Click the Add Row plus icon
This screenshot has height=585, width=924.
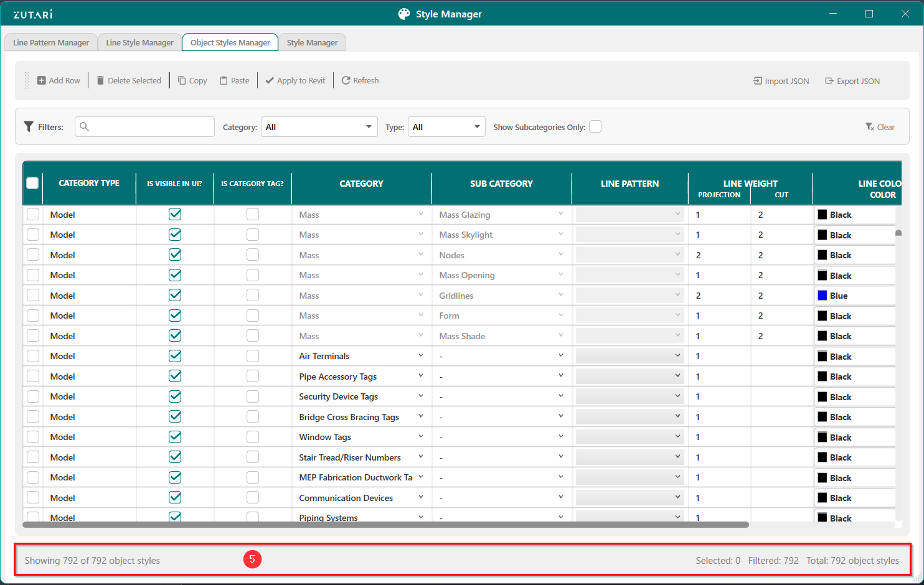click(x=42, y=80)
